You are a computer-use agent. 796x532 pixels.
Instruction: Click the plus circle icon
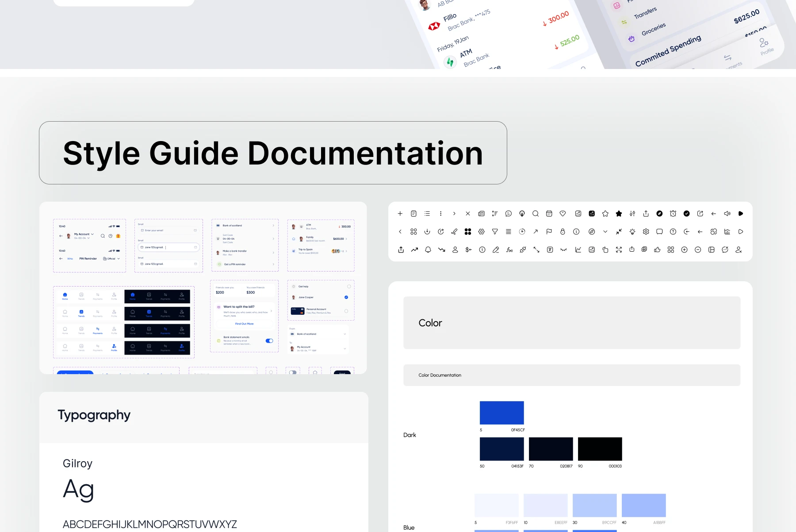pos(685,250)
